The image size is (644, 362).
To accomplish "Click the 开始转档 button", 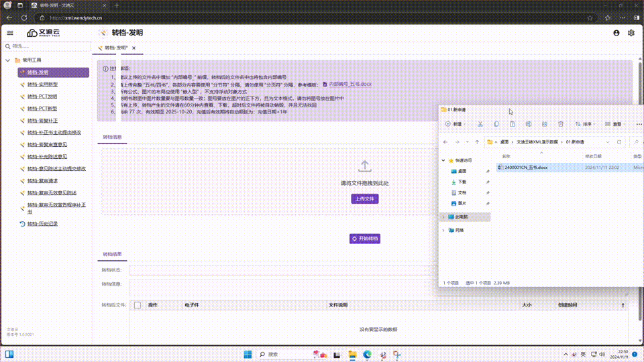I will coord(365,239).
